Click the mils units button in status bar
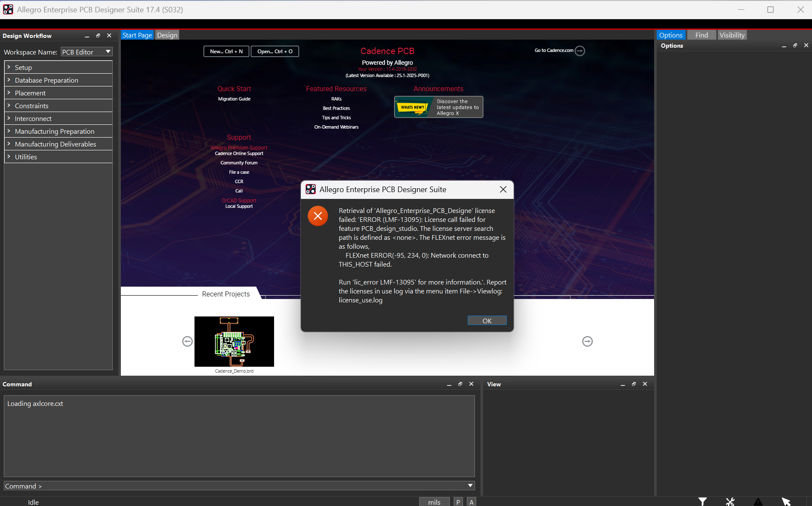 click(x=434, y=502)
